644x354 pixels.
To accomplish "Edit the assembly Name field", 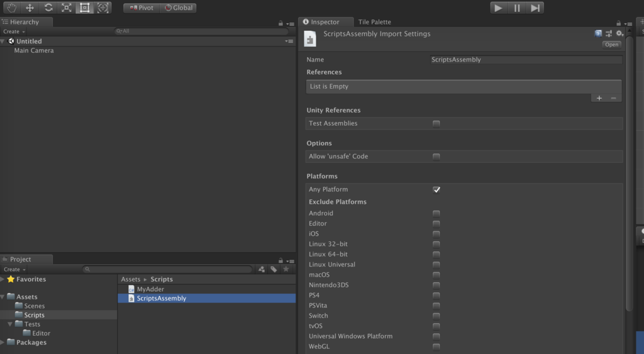I will coord(526,60).
